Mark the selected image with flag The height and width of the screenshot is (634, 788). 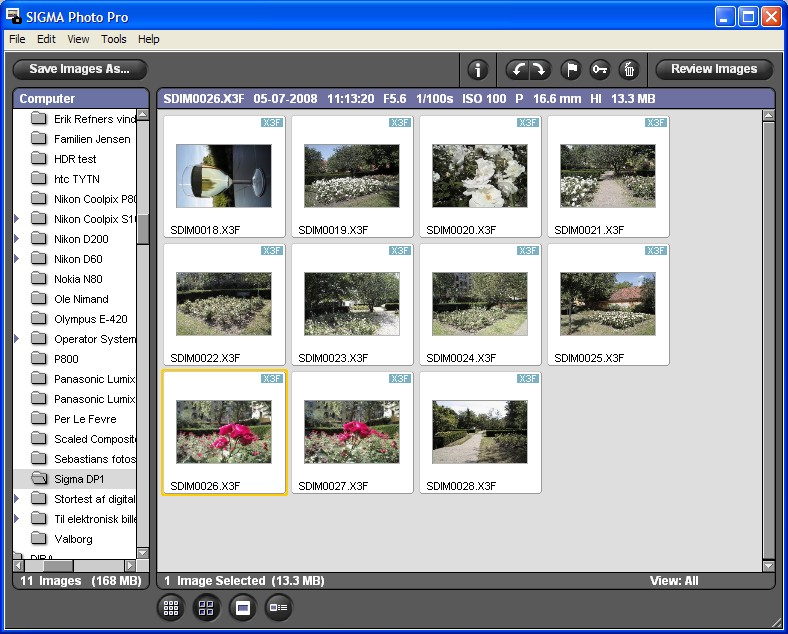[x=570, y=69]
